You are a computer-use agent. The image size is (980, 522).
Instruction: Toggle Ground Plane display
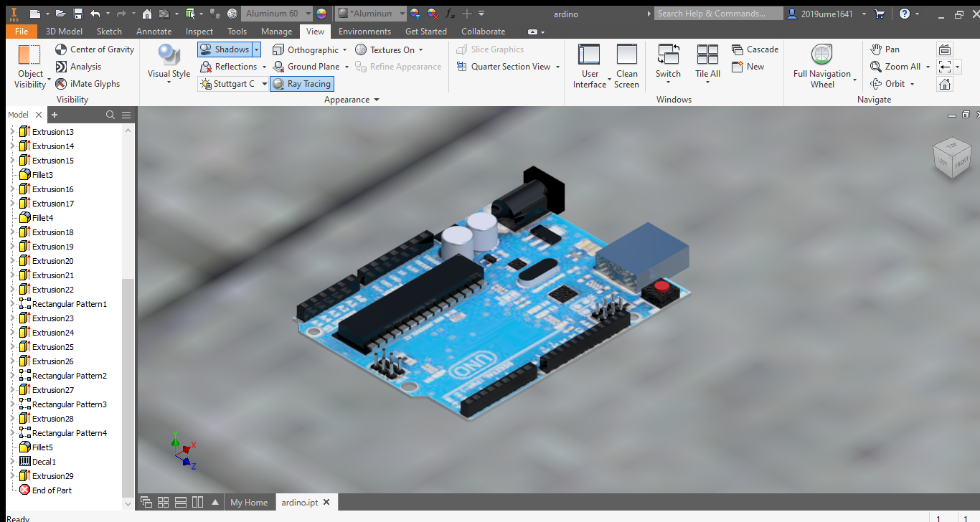(306, 67)
